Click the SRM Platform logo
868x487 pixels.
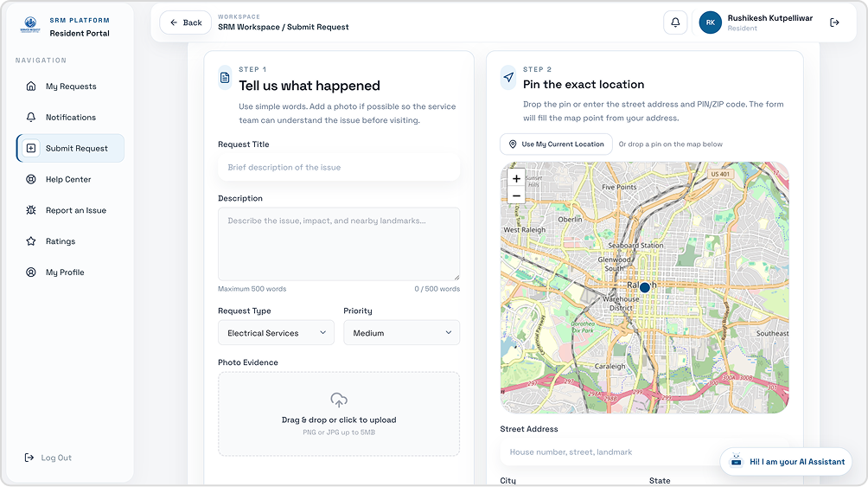point(30,25)
